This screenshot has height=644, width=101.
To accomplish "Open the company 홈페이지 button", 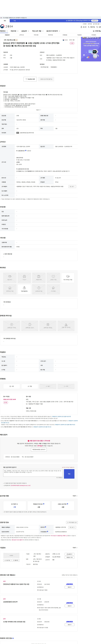I will 70,554.
